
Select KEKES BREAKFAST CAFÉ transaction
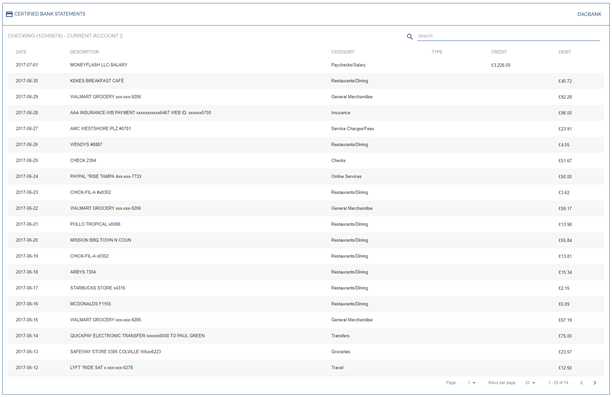coord(97,81)
